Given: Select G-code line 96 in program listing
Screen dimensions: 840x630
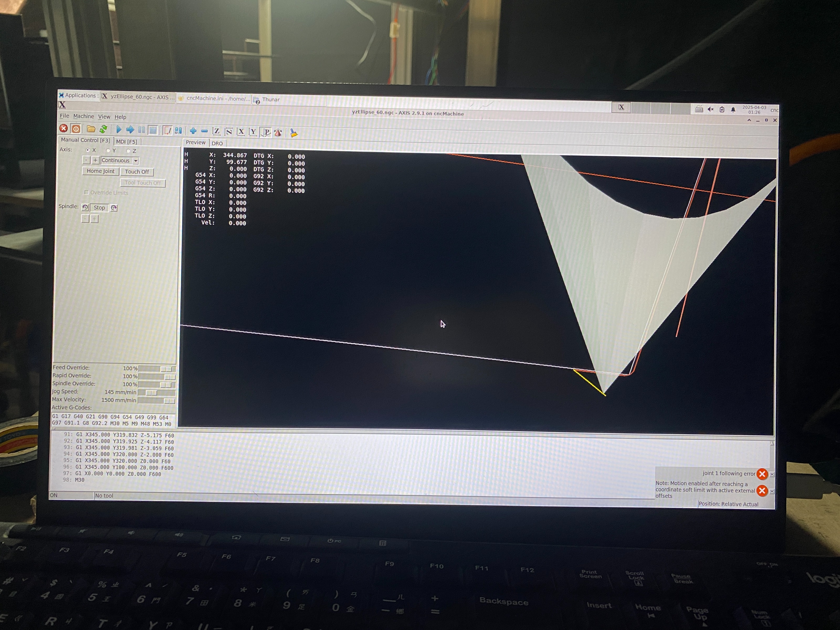Looking at the screenshot, I should pyautogui.click(x=118, y=468).
